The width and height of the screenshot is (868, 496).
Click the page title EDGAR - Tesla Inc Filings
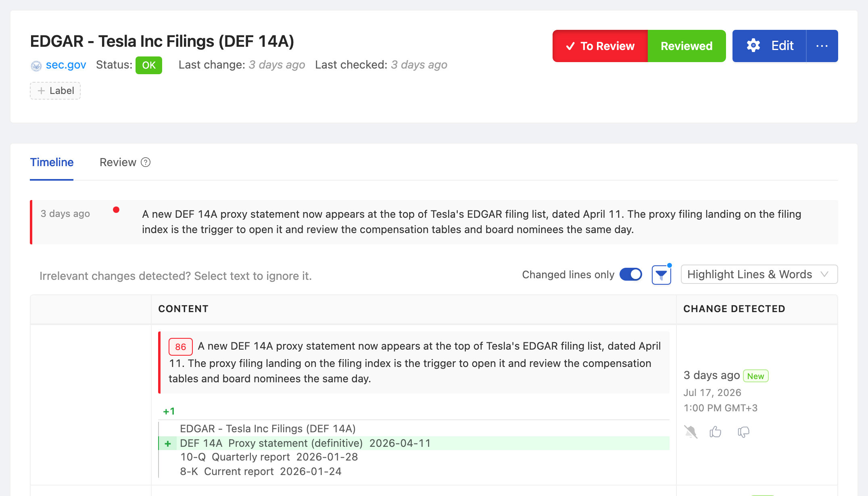[162, 41]
